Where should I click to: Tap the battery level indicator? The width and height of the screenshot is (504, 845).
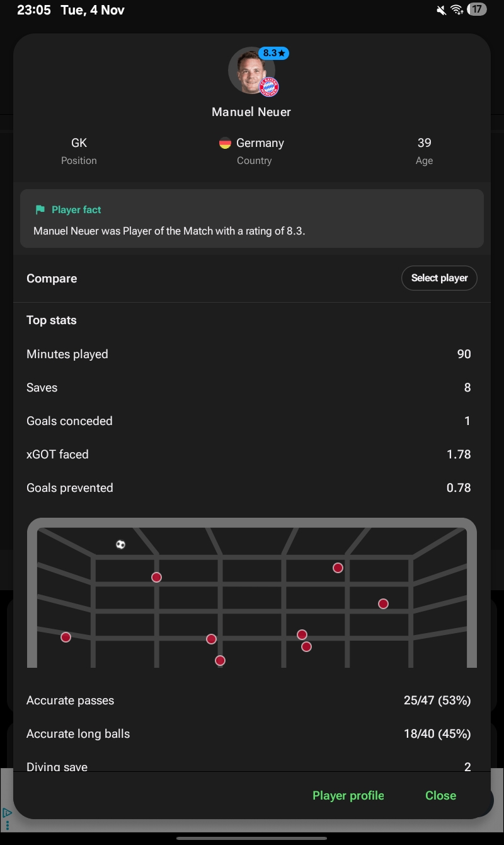477,10
